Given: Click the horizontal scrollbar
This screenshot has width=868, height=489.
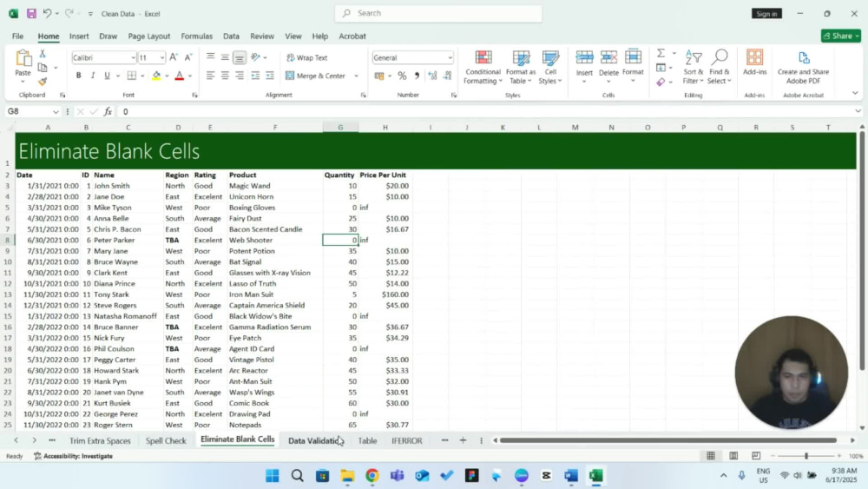Looking at the screenshot, I should 668,440.
